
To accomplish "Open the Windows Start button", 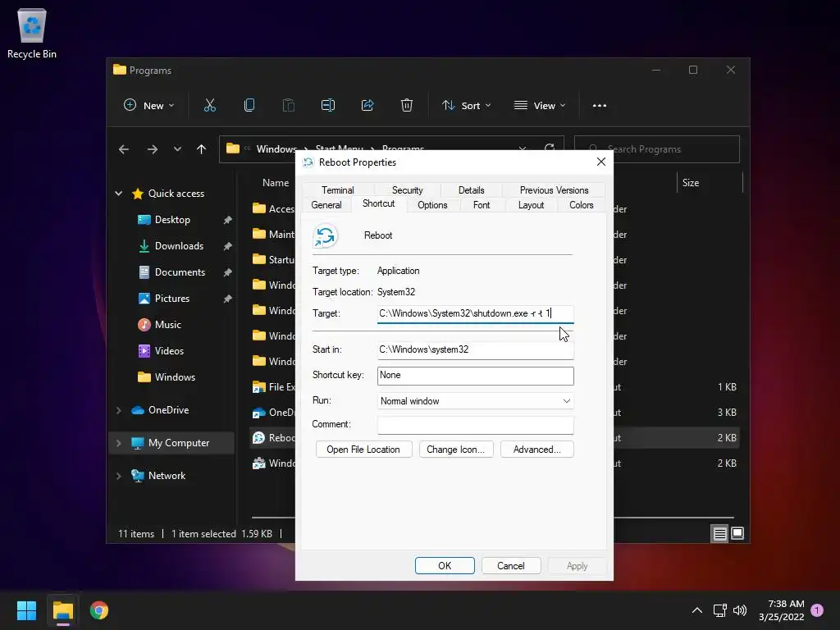I will [x=26, y=610].
